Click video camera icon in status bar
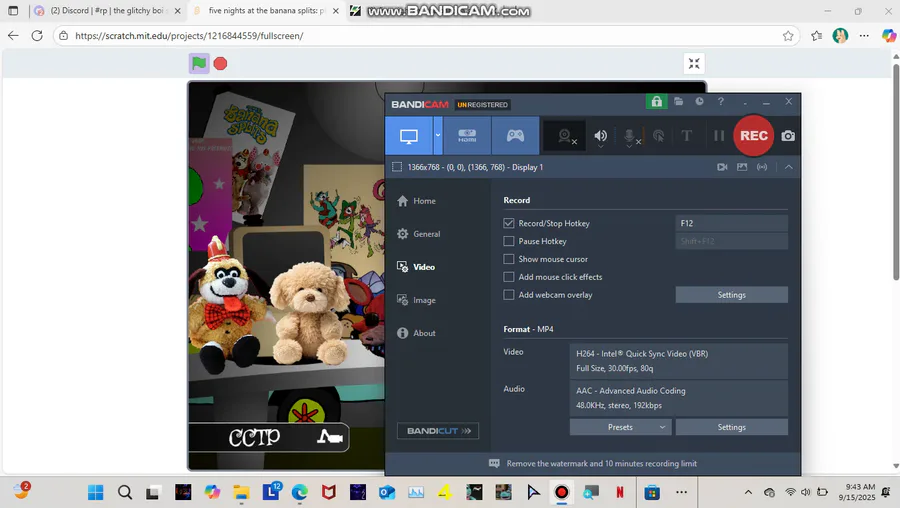This screenshot has width=900, height=508. 722,167
